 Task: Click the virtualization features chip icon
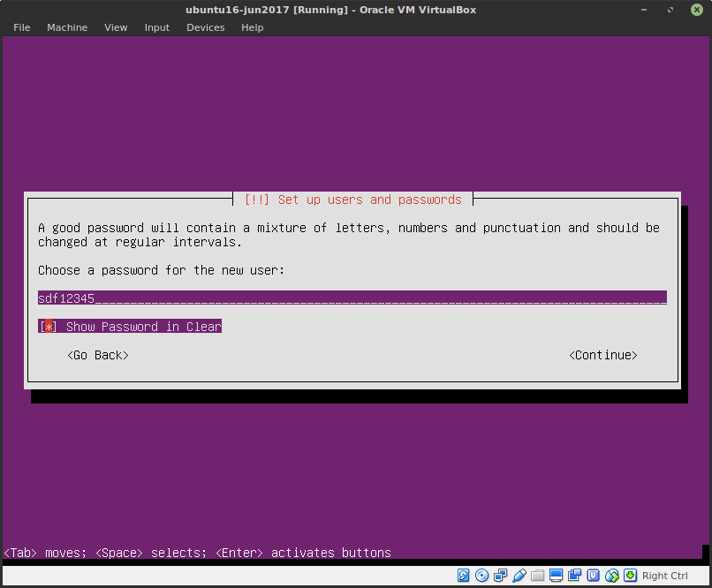(x=593, y=575)
